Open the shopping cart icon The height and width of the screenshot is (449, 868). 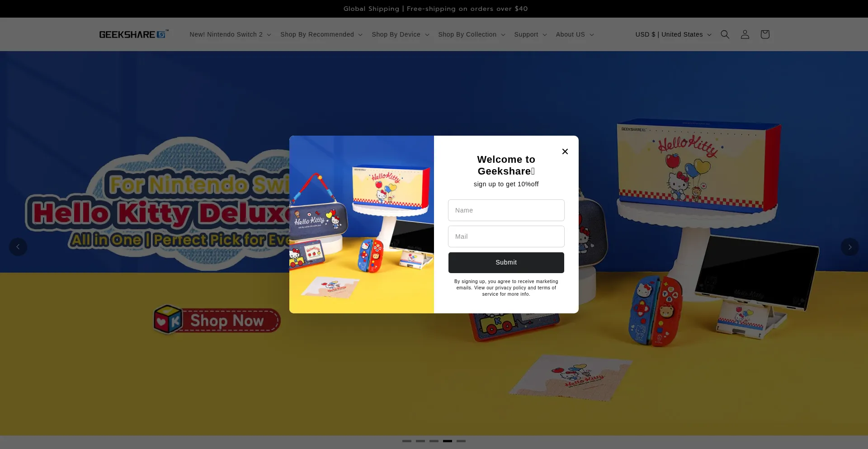pyautogui.click(x=764, y=34)
